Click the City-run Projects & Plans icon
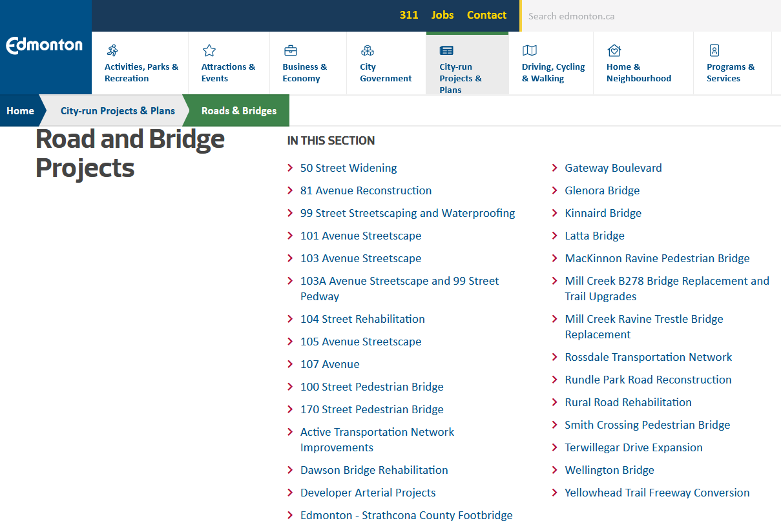Image resolution: width=781 pixels, height=532 pixels. [x=446, y=50]
